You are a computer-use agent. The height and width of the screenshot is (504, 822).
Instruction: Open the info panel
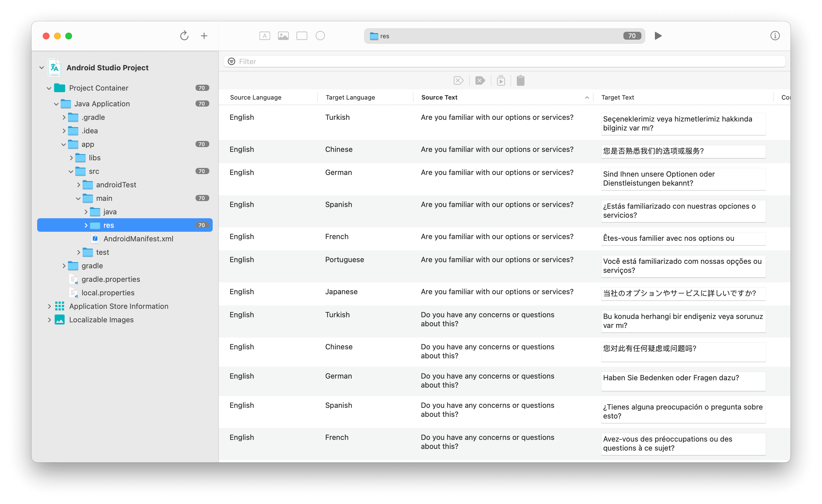click(775, 36)
